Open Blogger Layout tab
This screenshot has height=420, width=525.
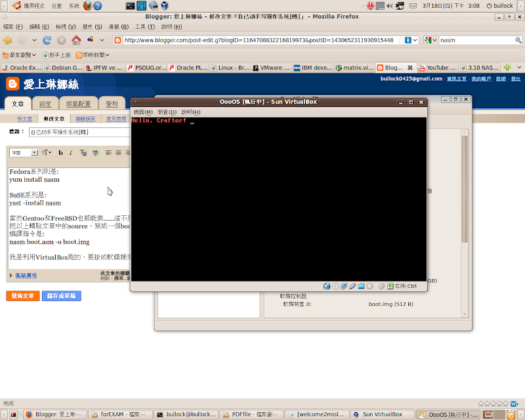point(78,104)
